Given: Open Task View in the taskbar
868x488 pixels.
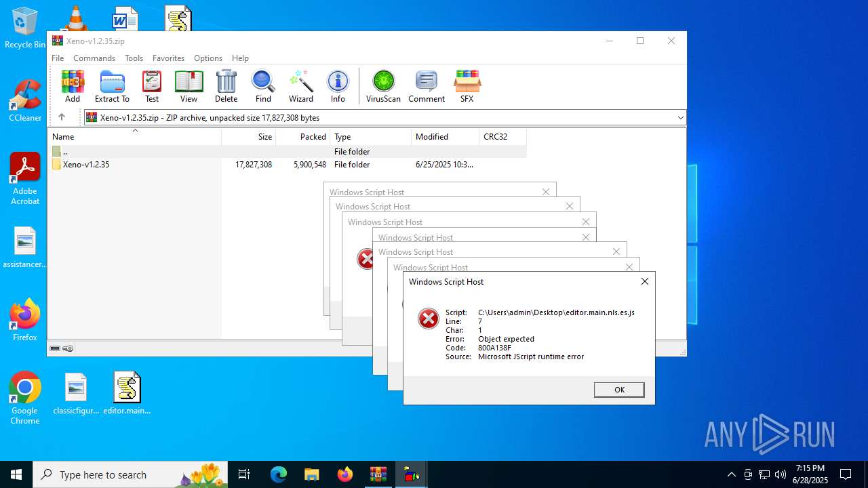Looking at the screenshot, I should (x=244, y=474).
